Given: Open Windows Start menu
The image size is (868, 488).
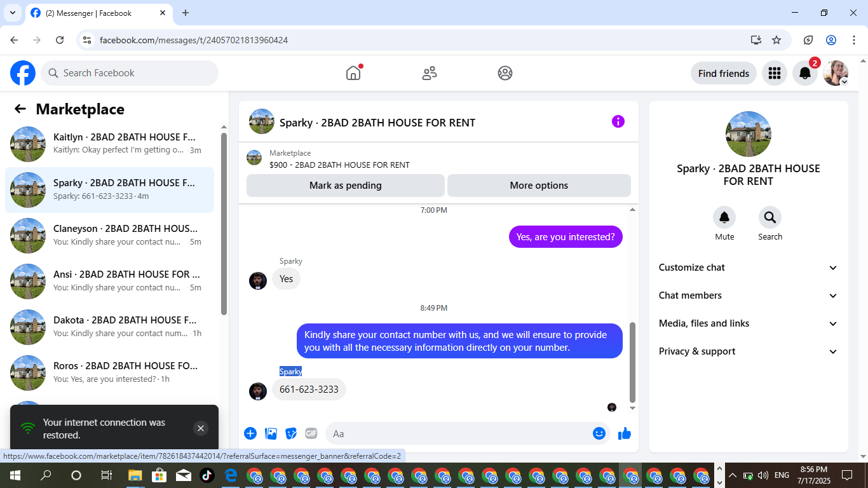Looking at the screenshot, I should click(15, 475).
